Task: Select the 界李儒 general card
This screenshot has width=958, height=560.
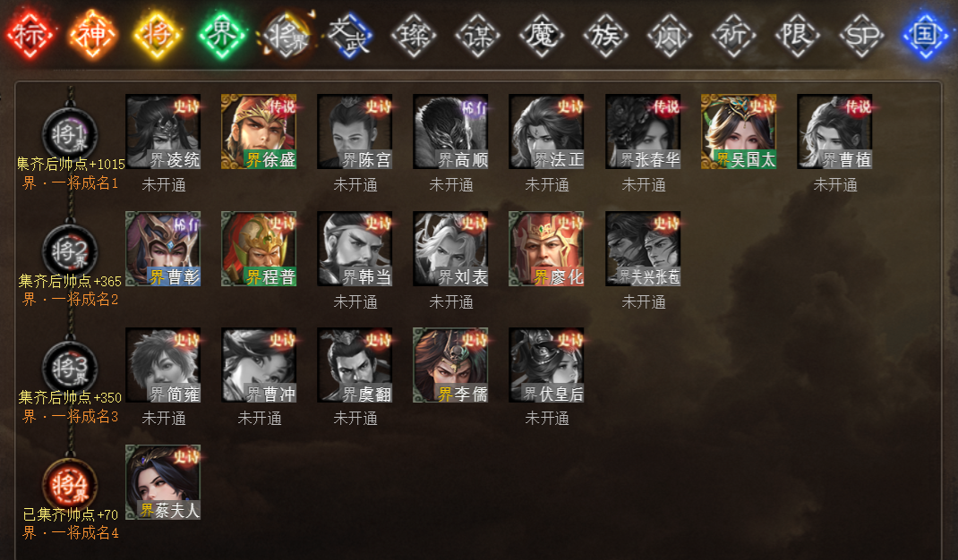Action: pos(451,365)
